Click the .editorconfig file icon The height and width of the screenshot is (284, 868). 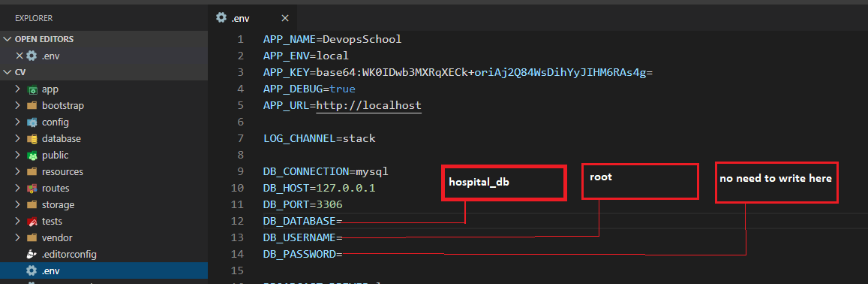pos(32,255)
